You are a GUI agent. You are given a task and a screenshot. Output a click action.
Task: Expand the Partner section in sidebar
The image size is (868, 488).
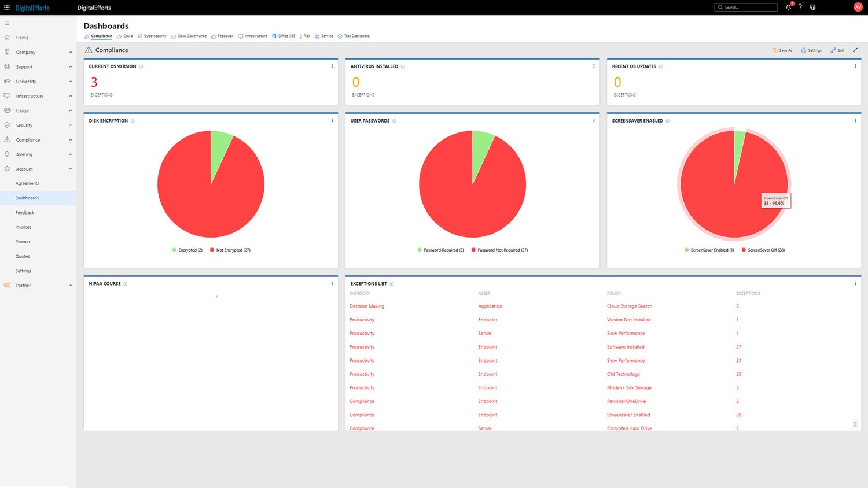71,285
